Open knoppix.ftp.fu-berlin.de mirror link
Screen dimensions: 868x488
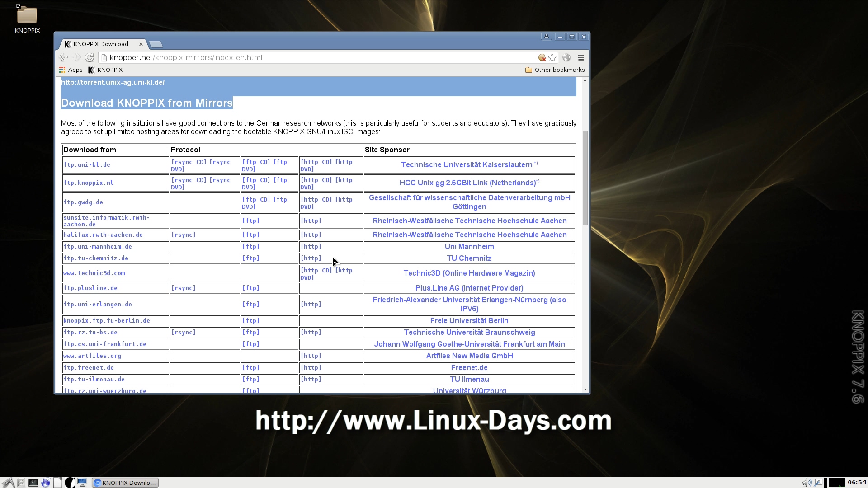[x=107, y=320]
